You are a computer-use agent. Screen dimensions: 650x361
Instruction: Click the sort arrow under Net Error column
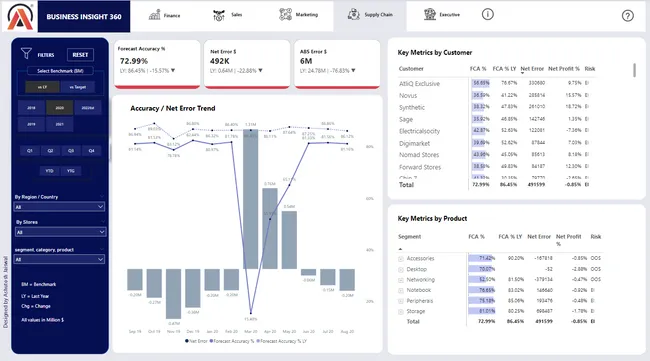tap(522, 73)
